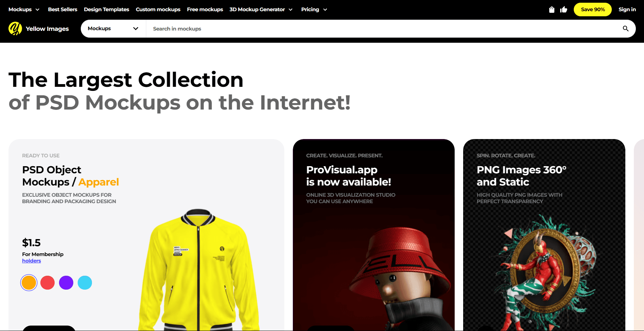Select the purple color swatch
The height and width of the screenshot is (331, 644).
(x=66, y=283)
